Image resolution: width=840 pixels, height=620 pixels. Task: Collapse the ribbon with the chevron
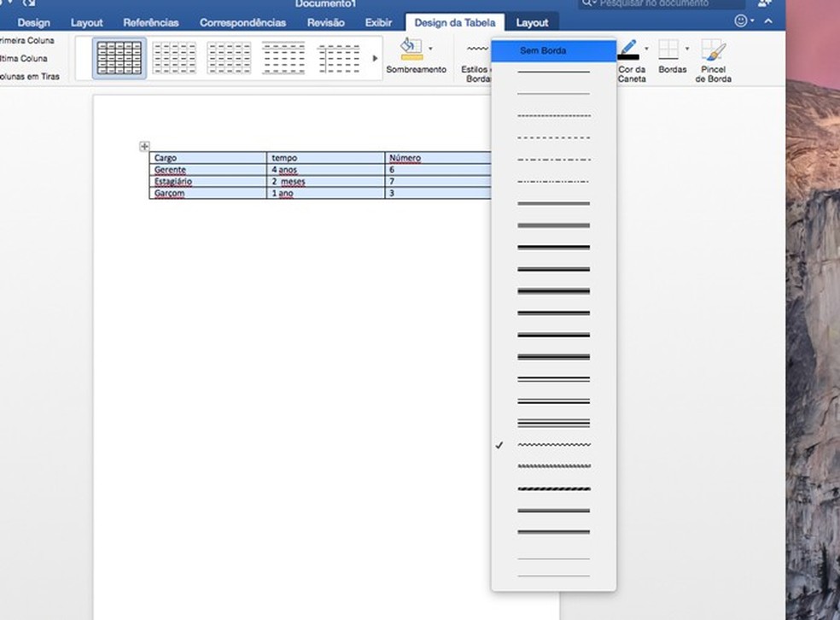click(768, 20)
